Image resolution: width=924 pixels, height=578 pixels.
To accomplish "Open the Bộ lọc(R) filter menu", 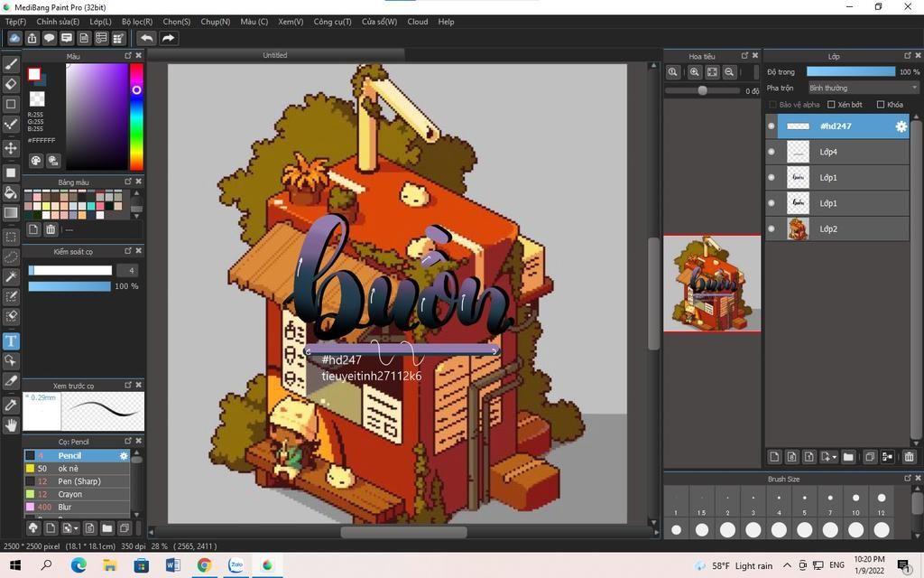I will [x=137, y=22].
